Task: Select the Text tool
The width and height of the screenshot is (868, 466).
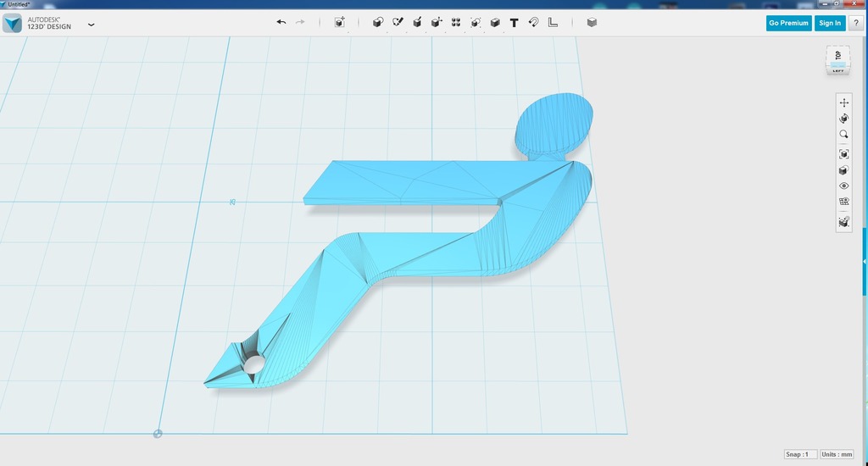Action: (514, 23)
